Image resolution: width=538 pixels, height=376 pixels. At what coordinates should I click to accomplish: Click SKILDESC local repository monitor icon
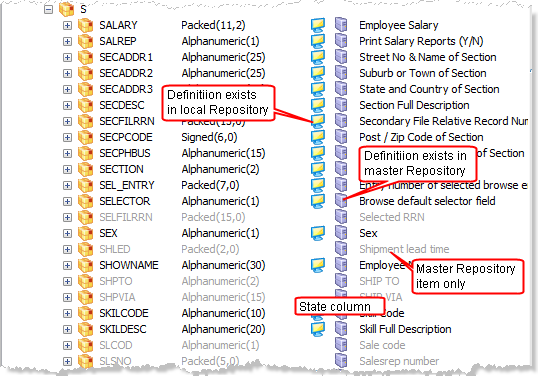click(318, 329)
